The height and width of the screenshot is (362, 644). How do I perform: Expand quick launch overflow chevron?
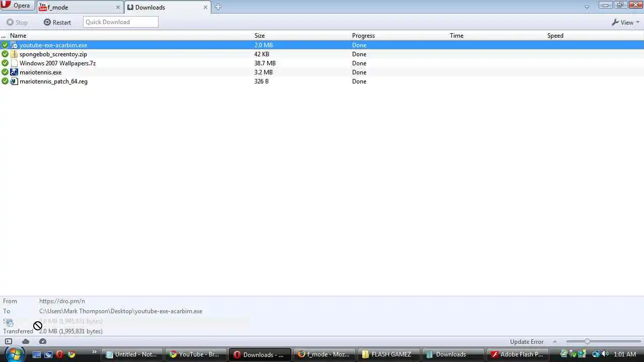click(94, 352)
